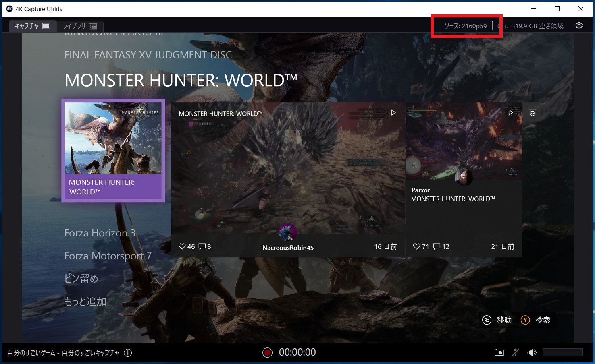The image size is (595, 364).
Task: Select the MONSTER HUNTER: WORLD game tile
Action: coord(113,150)
